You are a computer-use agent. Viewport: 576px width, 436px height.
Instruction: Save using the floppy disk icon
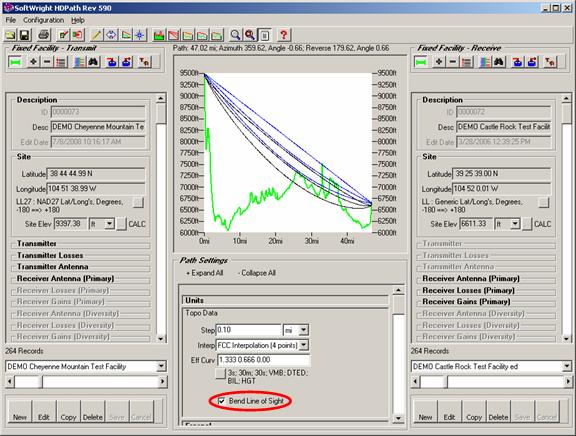click(x=24, y=35)
